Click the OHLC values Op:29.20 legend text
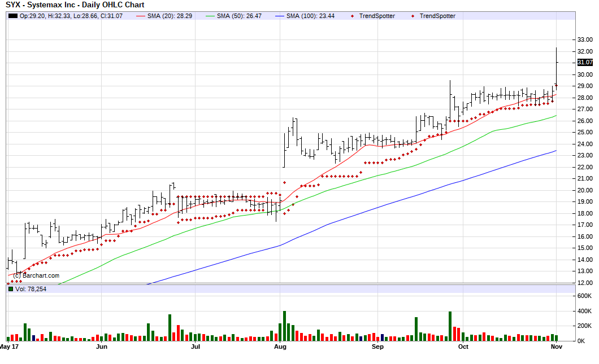The height and width of the screenshot is (364, 599). tap(71, 16)
